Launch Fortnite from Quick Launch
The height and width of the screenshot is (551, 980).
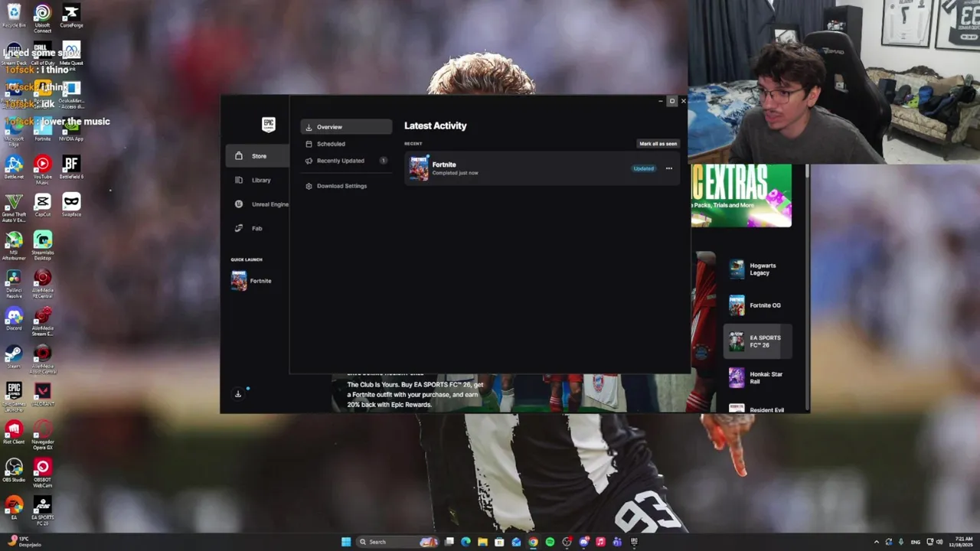[x=252, y=281]
